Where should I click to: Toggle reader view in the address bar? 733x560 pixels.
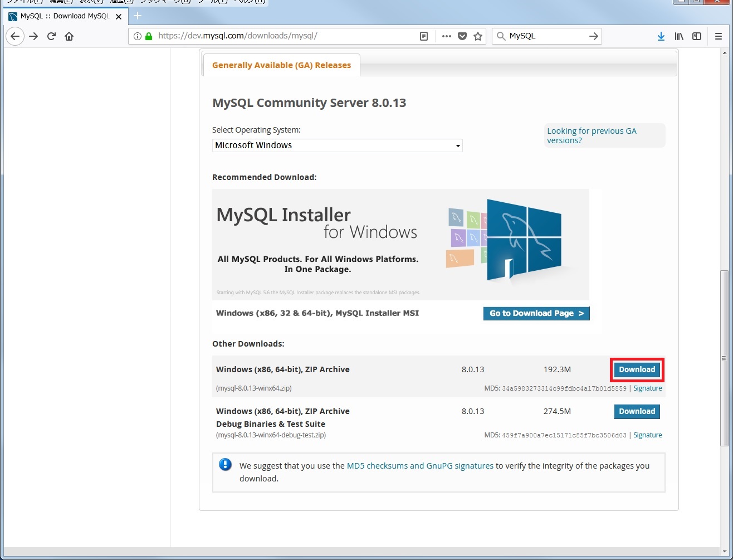coord(424,36)
